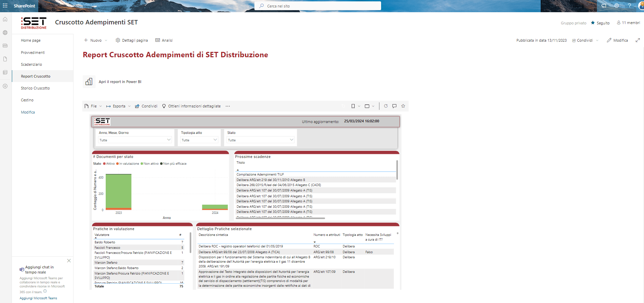This screenshot has width=644, height=303.
Task: Click Prossime scadenze horizontal scrollbar
Action: click(281, 218)
